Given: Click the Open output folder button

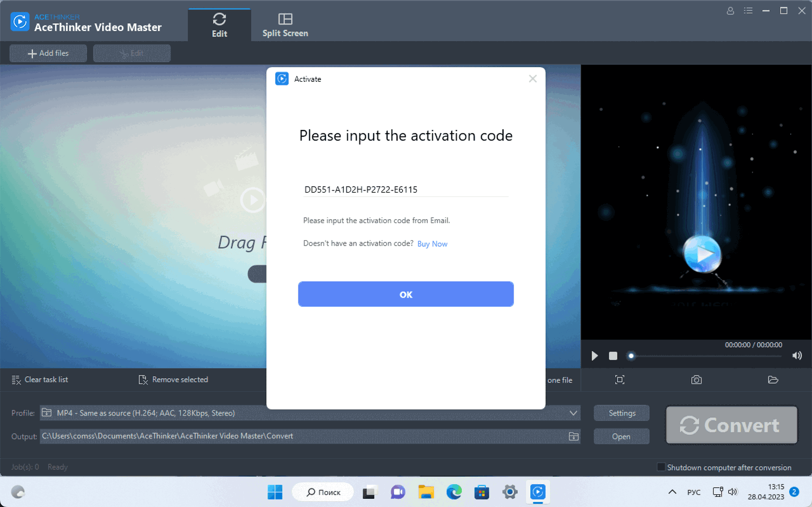Looking at the screenshot, I should point(621,436).
